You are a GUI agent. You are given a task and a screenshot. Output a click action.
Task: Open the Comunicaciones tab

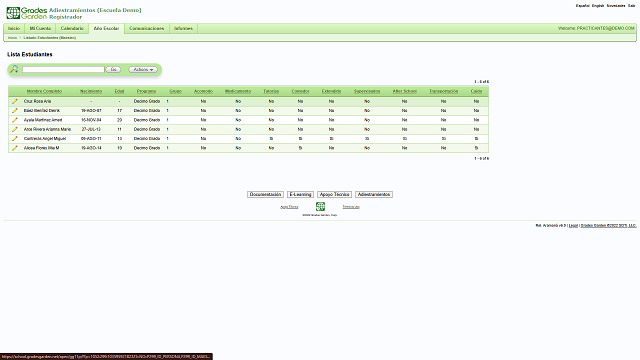(x=147, y=29)
